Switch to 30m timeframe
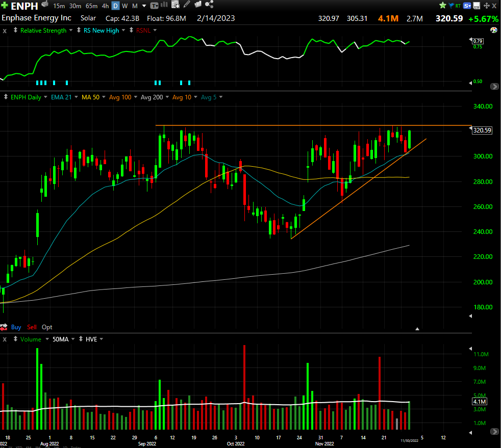501x448 pixels. coord(75,6)
